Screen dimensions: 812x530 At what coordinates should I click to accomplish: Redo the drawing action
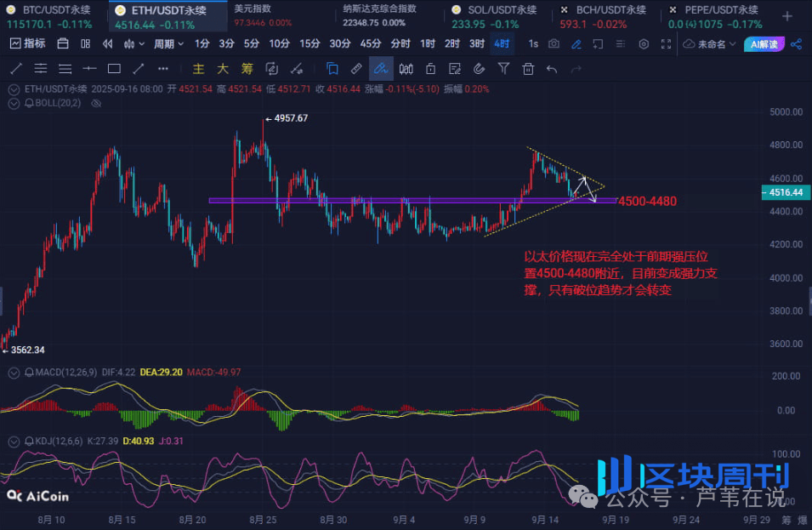[576, 69]
